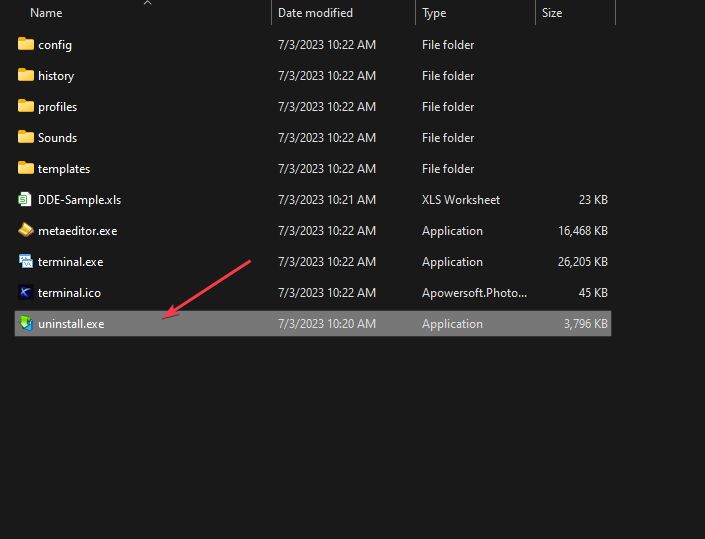Click the profiles folder icon
This screenshot has height=539, width=705.
(x=26, y=106)
